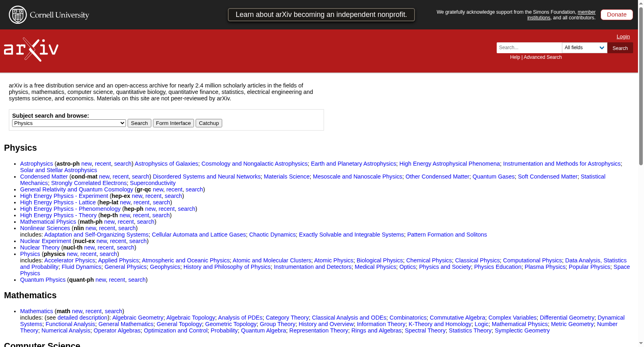Open Mathematical Physics under Physics section

pyautogui.click(x=48, y=222)
